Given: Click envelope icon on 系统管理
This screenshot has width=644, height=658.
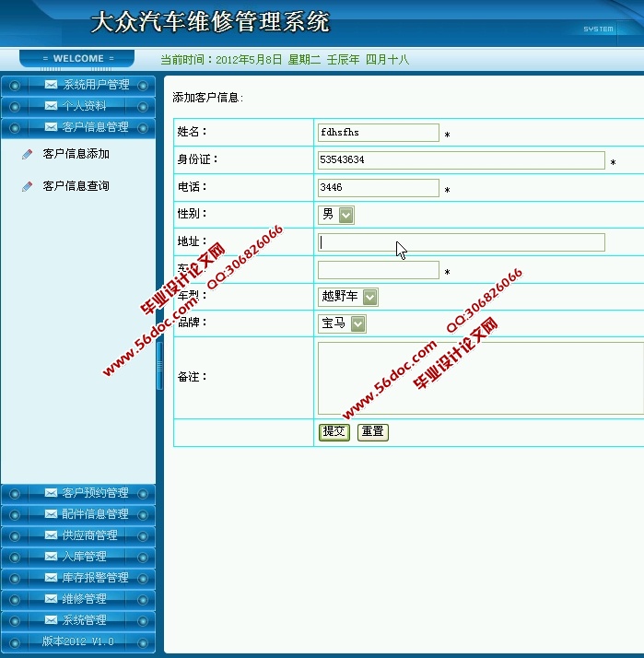Looking at the screenshot, I should coord(51,619).
